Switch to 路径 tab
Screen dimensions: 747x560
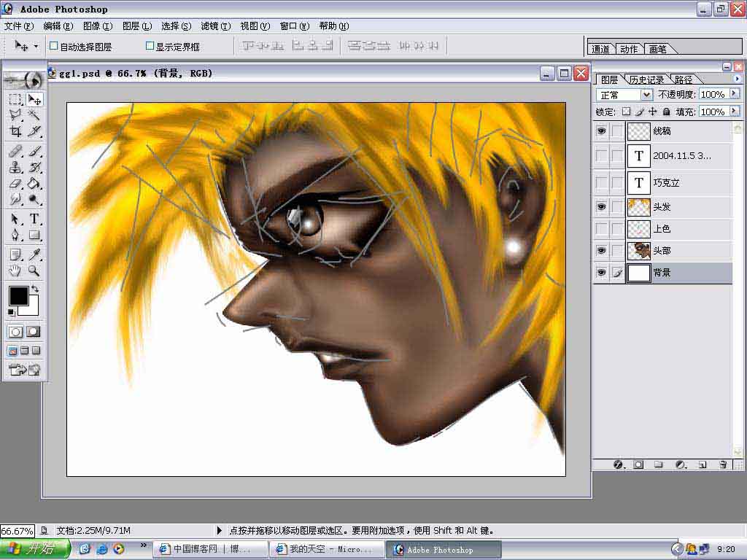tap(683, 79)
